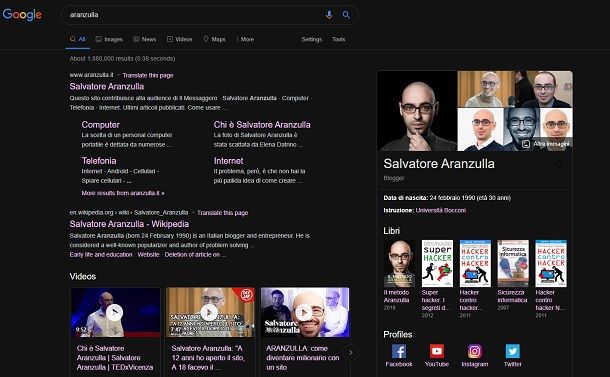Translate the aranzulla.it page
The image size is (610, 377).
click(148, 75)
